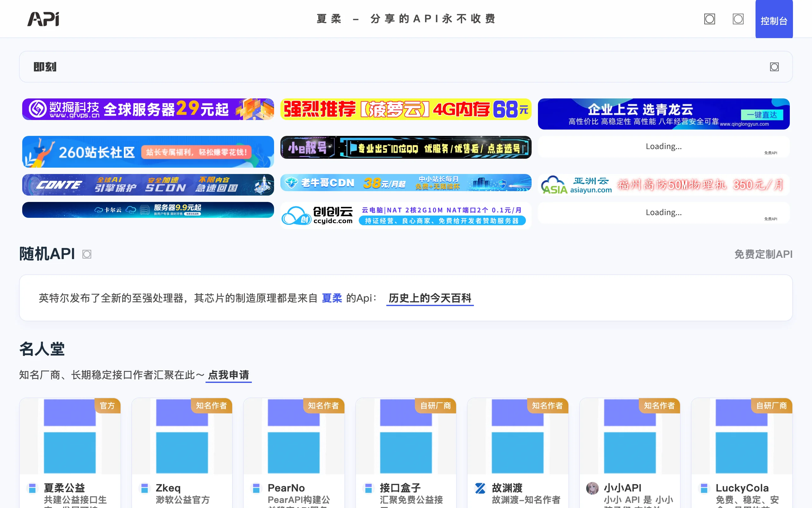The height and width of the screenshot is (508, 812).
Task: Open the 卡尔云 服务器9.9元起 banner
Action: [x=148, y=210]
